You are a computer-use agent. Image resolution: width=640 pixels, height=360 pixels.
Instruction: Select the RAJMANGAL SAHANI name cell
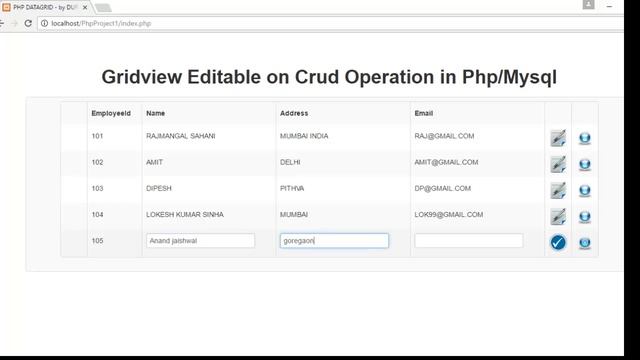181,136
